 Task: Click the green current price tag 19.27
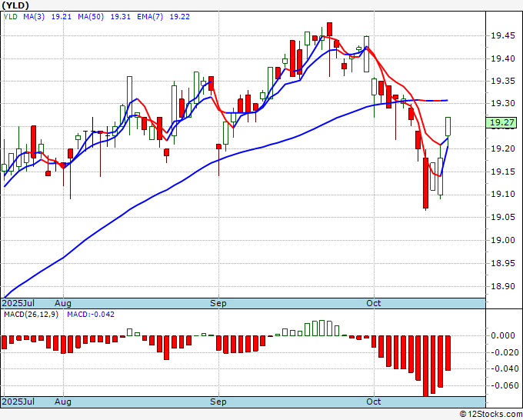pos(501,122)
